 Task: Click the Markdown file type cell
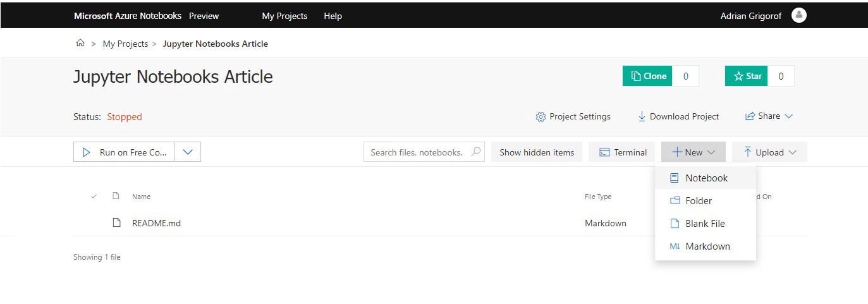click(606, 223)
